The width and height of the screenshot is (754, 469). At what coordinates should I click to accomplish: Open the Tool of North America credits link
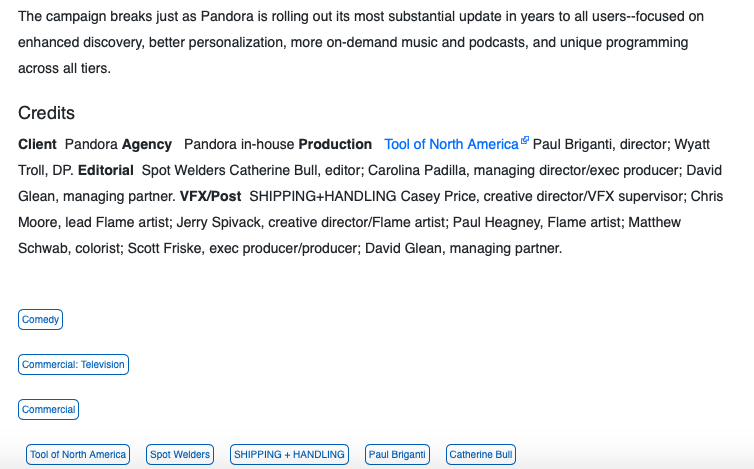(451, 144)
